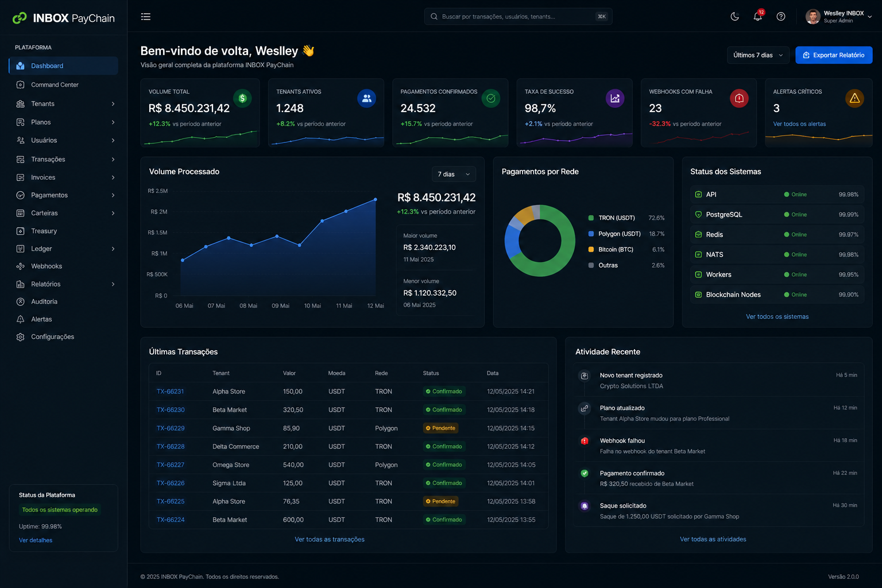Click the help question mark icon
This screenshot has width=882, height=588.
click(x=781, y=17)
